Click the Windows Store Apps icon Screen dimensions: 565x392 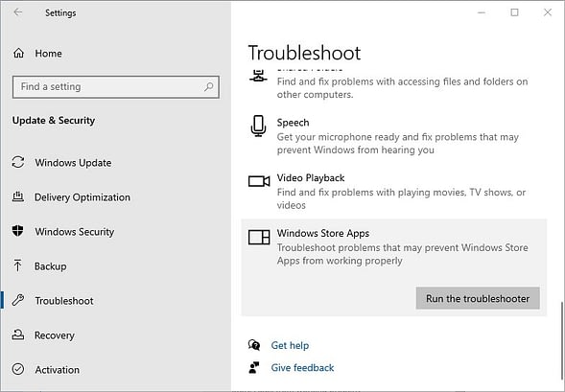(x=259, y=238)
